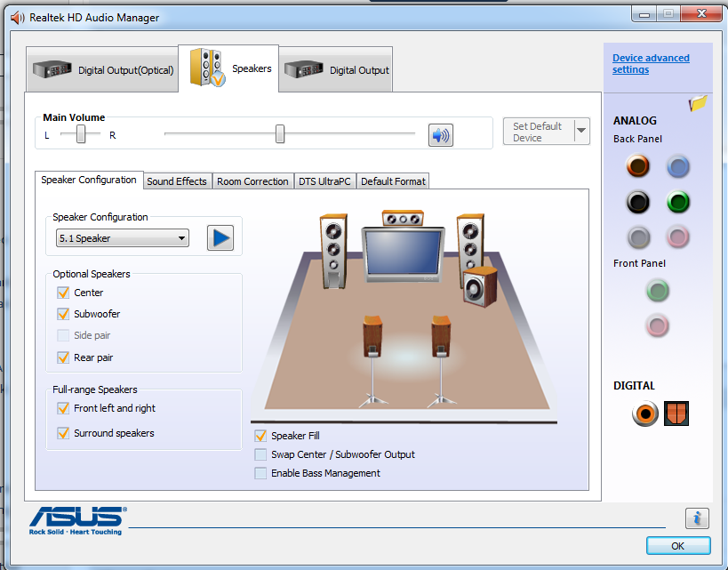Viewport: 728px width, 570px height.
Task: Open the connector settings folder icon
Action: [698, 103]
